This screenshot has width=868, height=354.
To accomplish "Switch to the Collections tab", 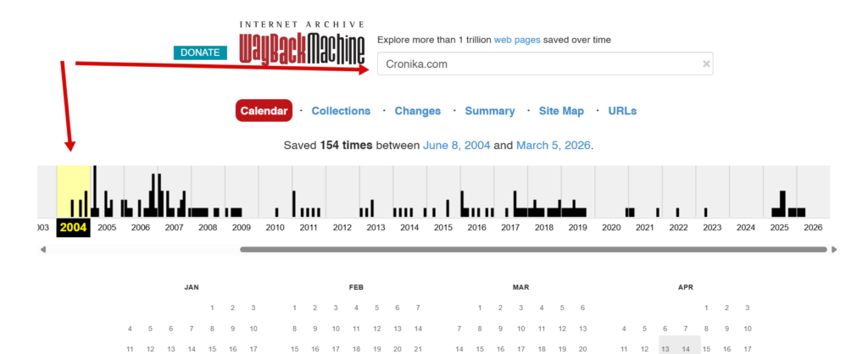I will tap(341, 111).
